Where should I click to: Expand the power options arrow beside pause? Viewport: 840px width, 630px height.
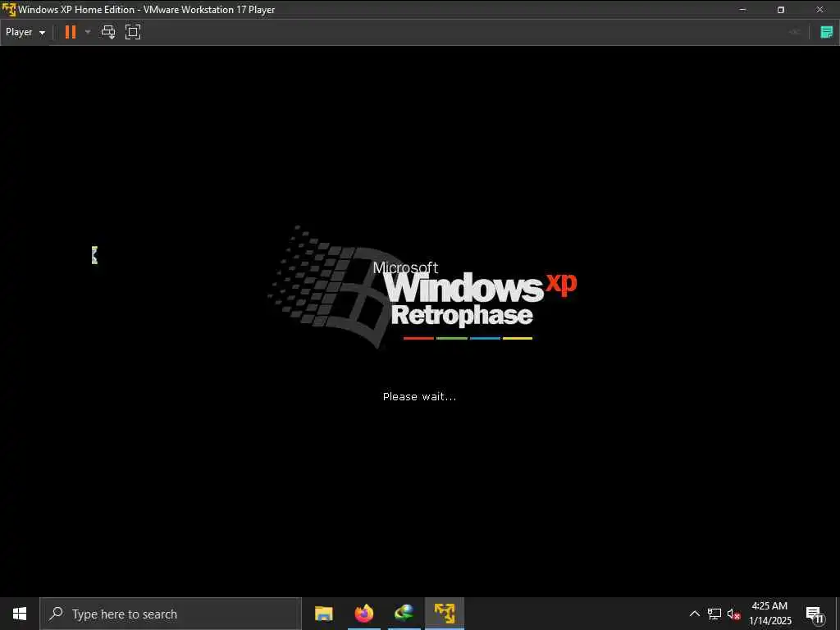[x=88, y=32]
